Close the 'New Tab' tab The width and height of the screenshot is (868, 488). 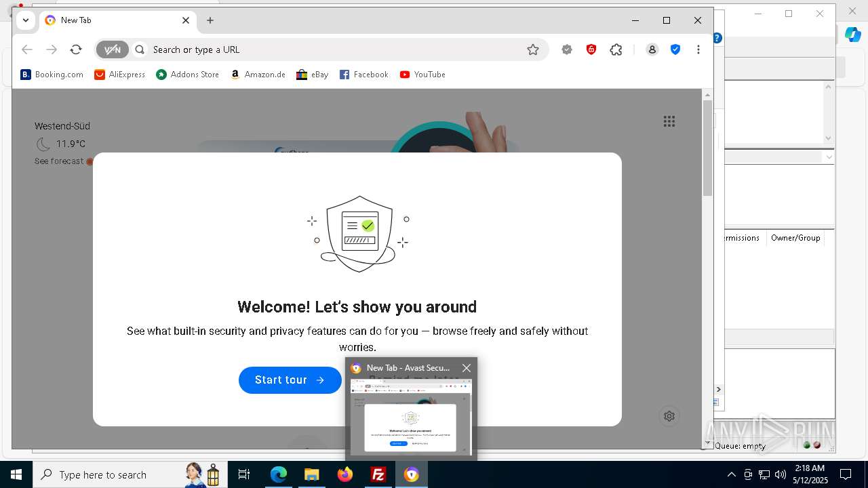tap(186, 20)
